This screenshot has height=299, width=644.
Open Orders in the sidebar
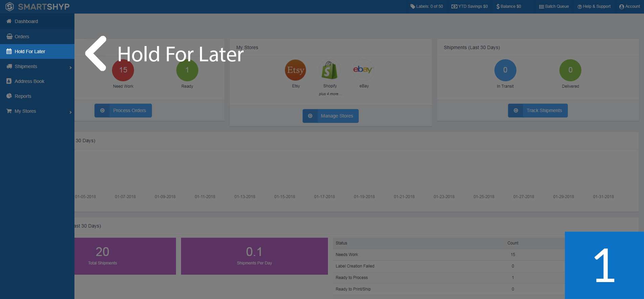pos(37,37)
